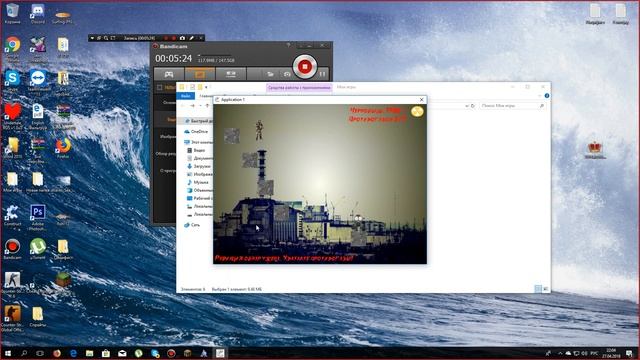Open Музыка in navigation pane
The image size is (640, 360).
[198, 182]
